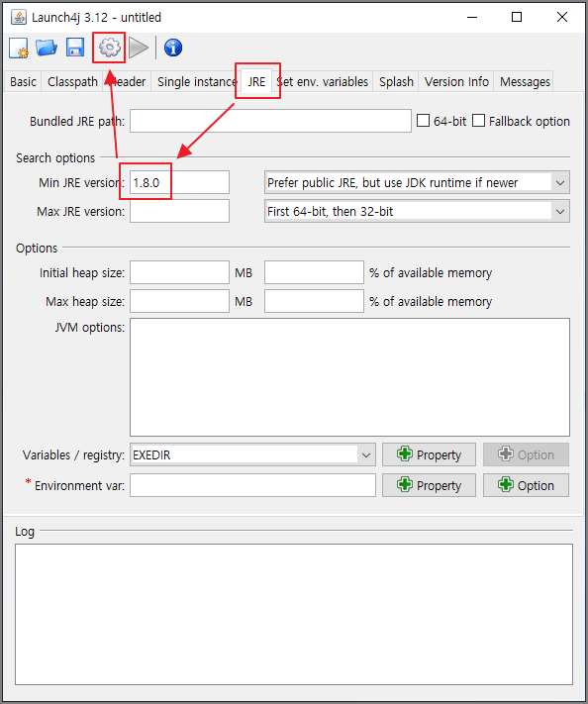Viewport: 588px width, 704px height.
Task: Click the Environment var text field
Action: [252, 485]
